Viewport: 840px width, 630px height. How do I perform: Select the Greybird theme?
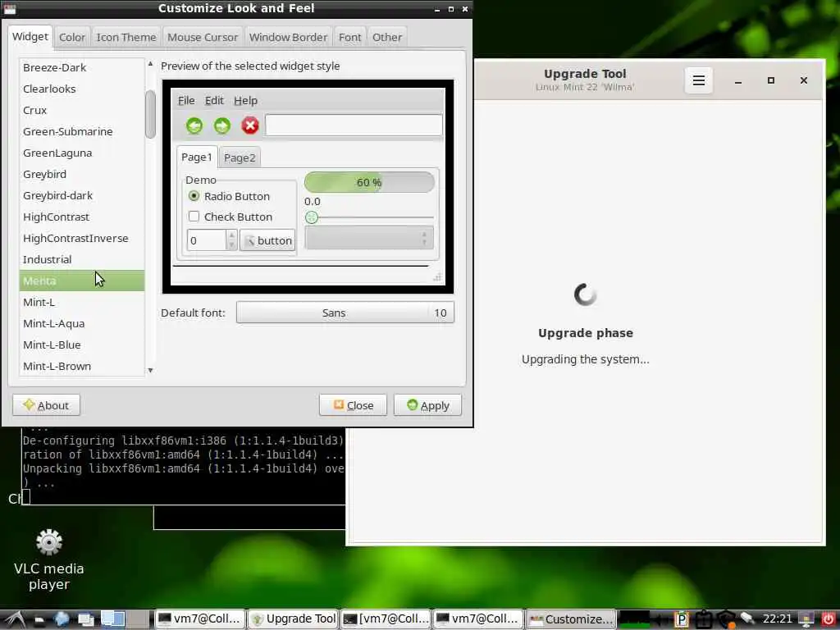click(82, 175)
